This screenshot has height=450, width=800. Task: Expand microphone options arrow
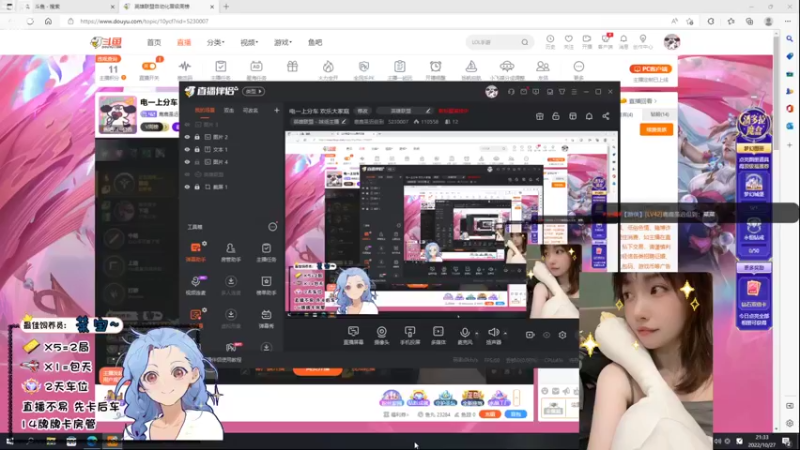click(x=477, y=333)
